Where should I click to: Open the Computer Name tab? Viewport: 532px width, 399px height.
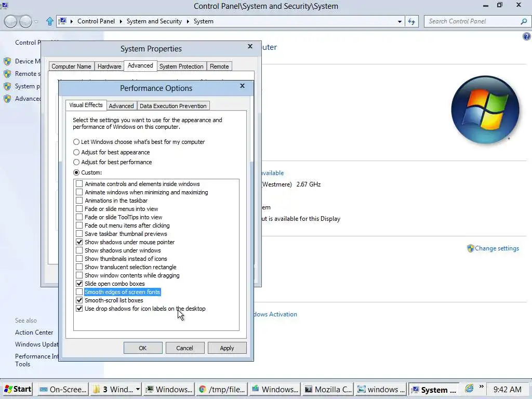click(71, 66)
